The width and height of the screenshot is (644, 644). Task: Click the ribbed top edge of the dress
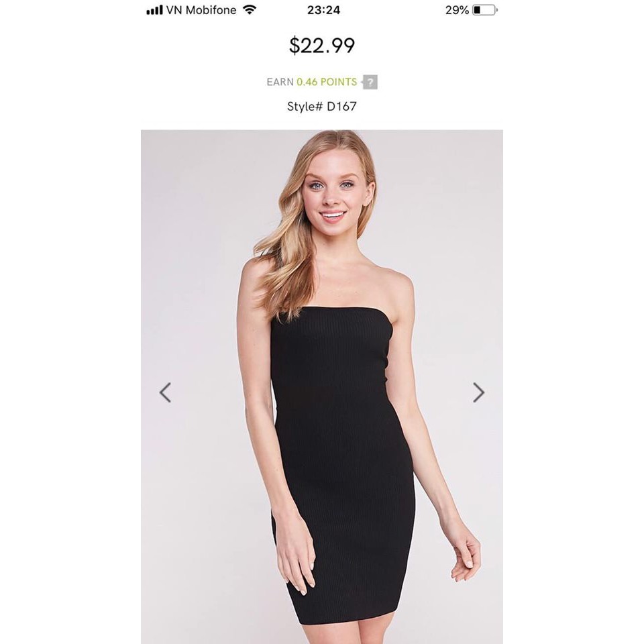(x=332, y=314)
